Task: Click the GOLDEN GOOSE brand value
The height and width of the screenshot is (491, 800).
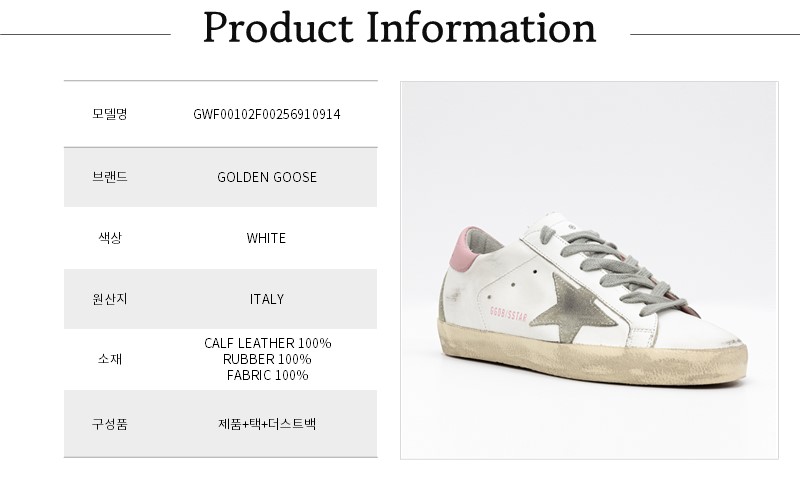Action: tap(266, 177)
